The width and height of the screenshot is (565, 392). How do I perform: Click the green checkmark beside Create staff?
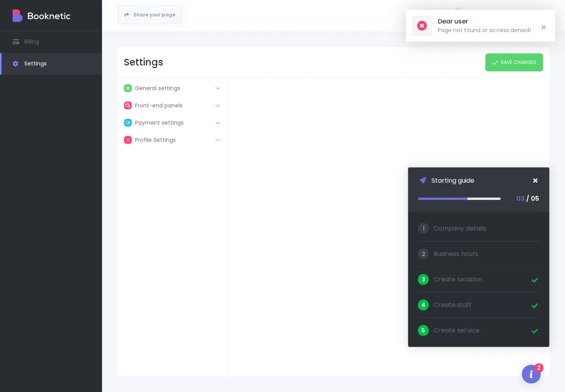pyautogui.click(x=535, y=305)
